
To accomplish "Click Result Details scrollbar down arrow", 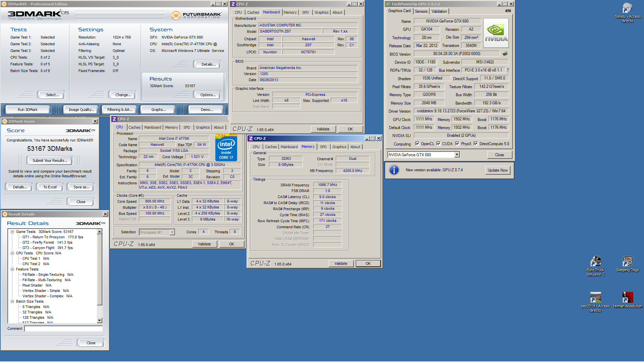I will pos(99,320).
